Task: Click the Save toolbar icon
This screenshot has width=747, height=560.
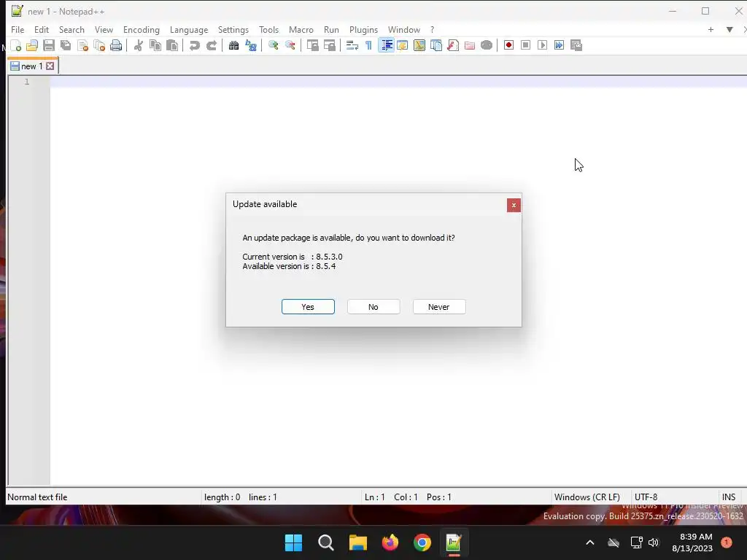Action: tap(49, 45)
